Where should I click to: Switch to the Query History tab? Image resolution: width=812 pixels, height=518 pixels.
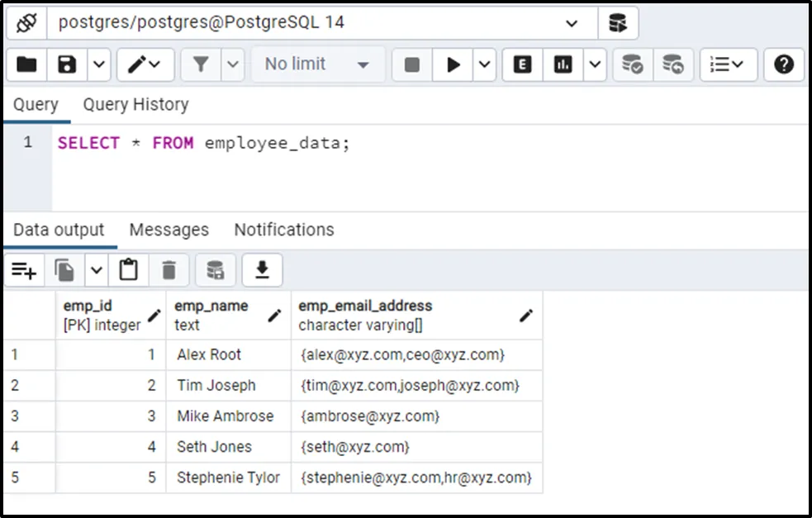(135, 105)
